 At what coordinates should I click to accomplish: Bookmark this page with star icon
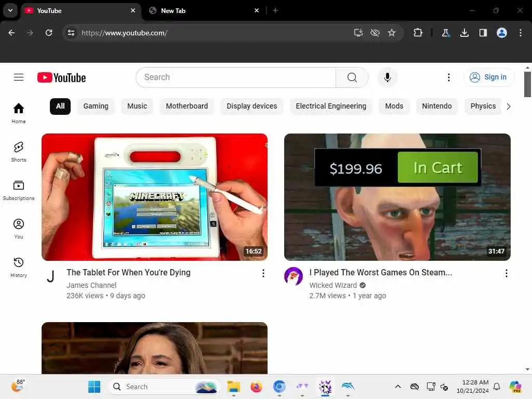click(392, 33)
